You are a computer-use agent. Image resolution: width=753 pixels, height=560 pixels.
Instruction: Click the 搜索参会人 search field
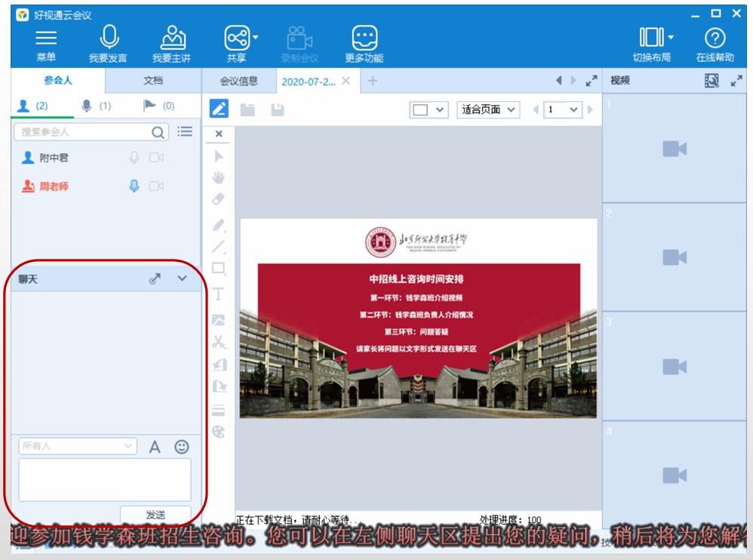85,132
